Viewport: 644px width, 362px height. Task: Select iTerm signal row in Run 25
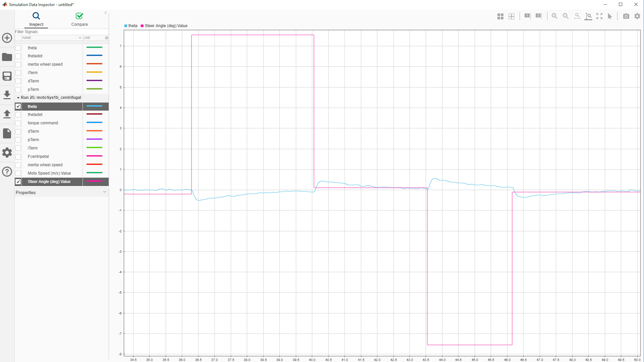62,148
